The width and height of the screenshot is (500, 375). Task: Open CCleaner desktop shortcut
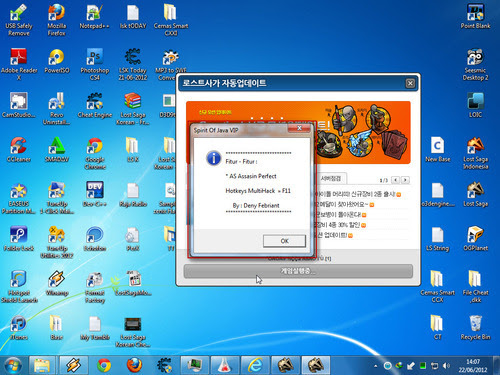(x=19, y=150)
